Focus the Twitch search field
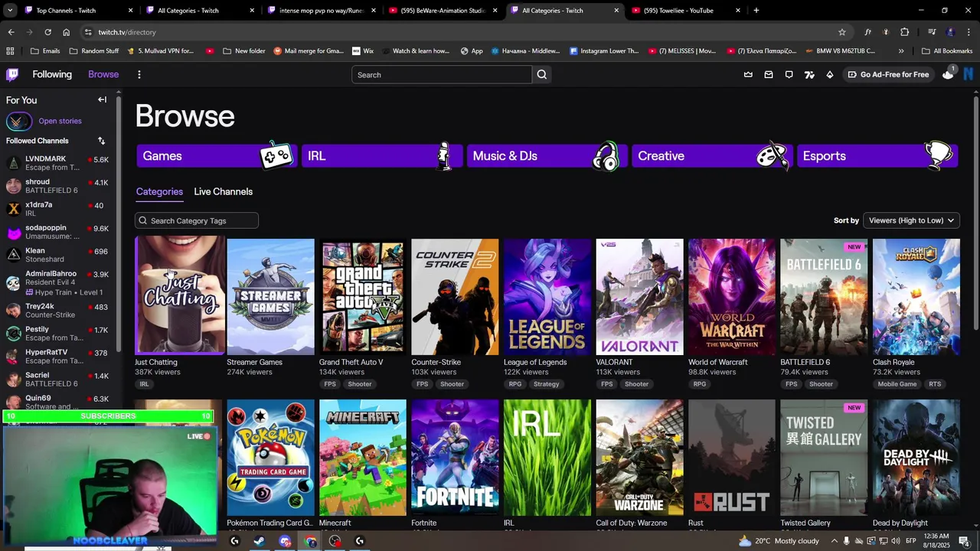The width and height of the screenshot is (980, 551). coord(442,74)
